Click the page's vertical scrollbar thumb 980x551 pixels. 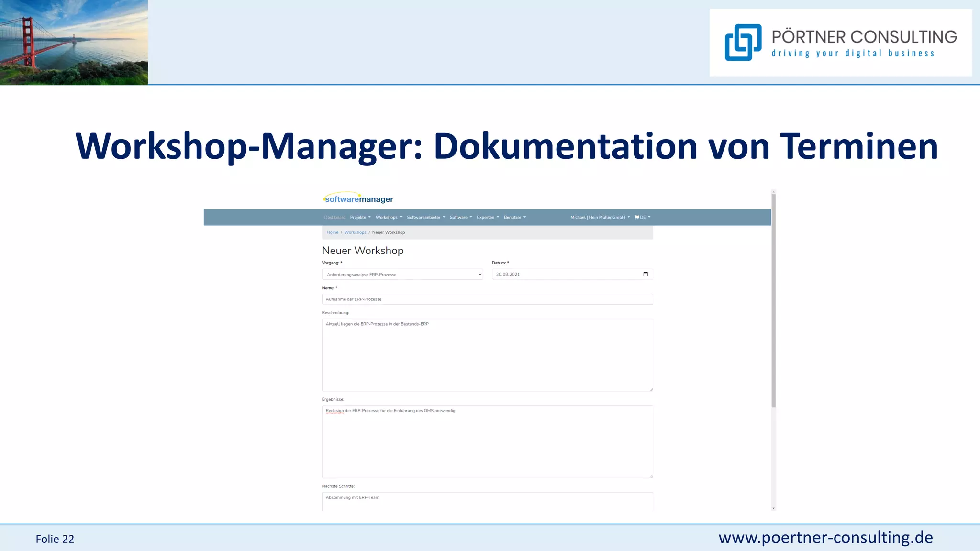pos(774,300)
